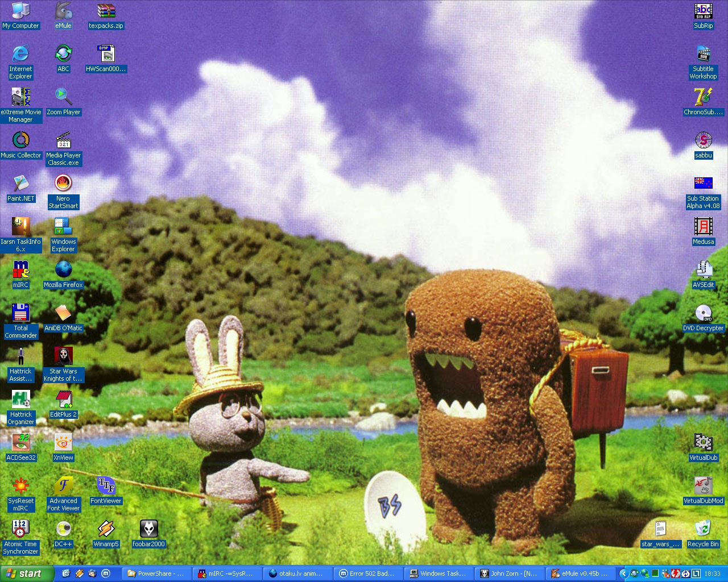
Task: Open the AniDB O'Matic shortcut
Action: click(x=63, y=318)
